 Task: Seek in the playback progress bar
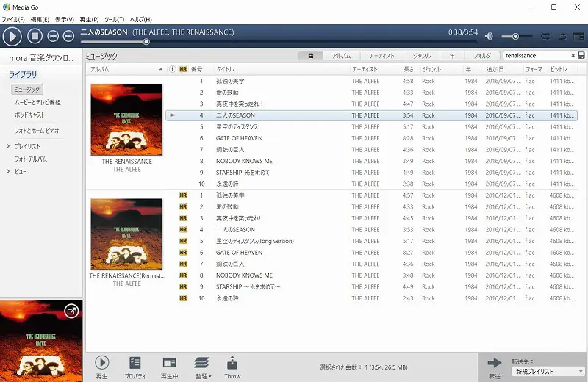(279, 42)
